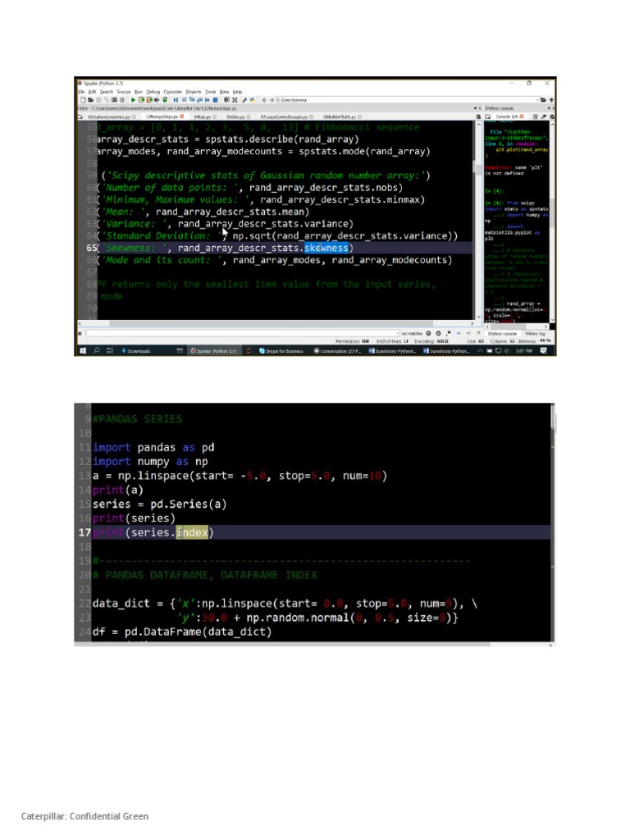Click the green Run file play icon
The width and height of the screenshot is (630, 840).
(x=134, y=99)
